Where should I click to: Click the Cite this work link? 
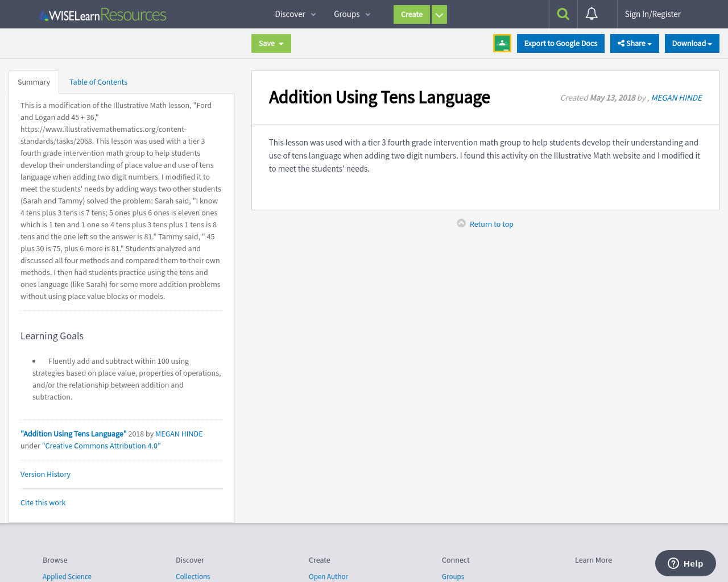pos(43,502)
